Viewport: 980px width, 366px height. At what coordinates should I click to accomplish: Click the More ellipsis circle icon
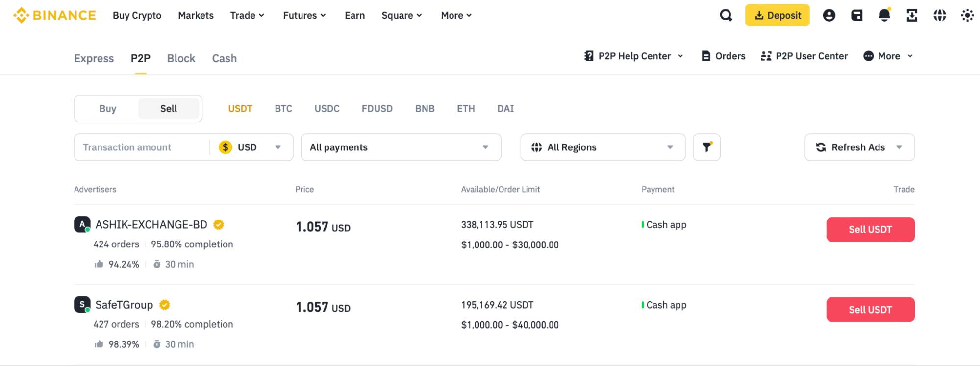click(x=868, y=56)
